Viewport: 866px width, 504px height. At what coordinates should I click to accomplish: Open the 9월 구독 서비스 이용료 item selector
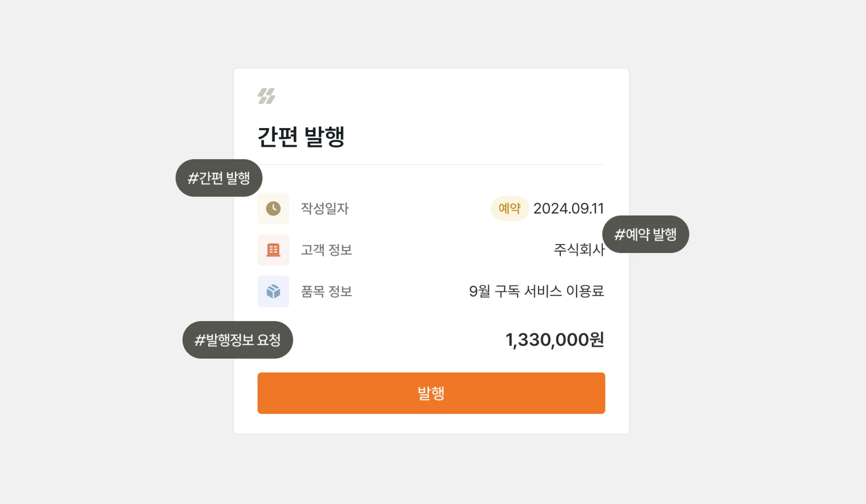[x=537, y=292]
